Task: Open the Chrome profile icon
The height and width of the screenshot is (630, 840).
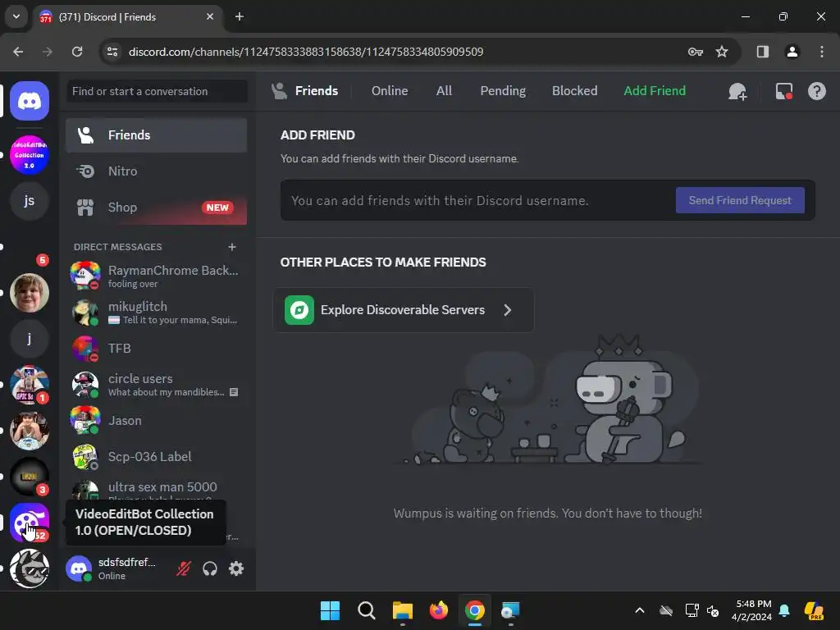Action: tap(792, 52)
